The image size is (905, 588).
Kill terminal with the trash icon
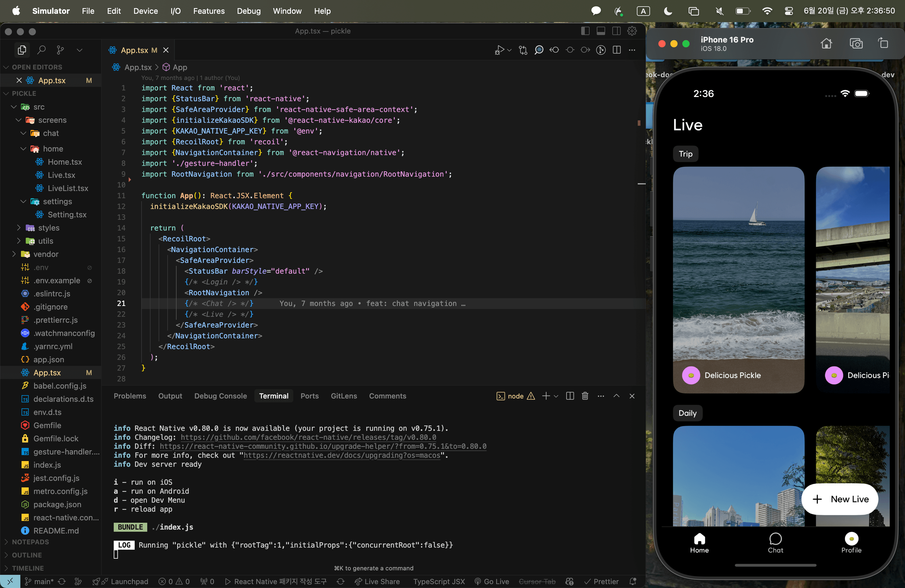pyautogui.click(x=585, y=396)
